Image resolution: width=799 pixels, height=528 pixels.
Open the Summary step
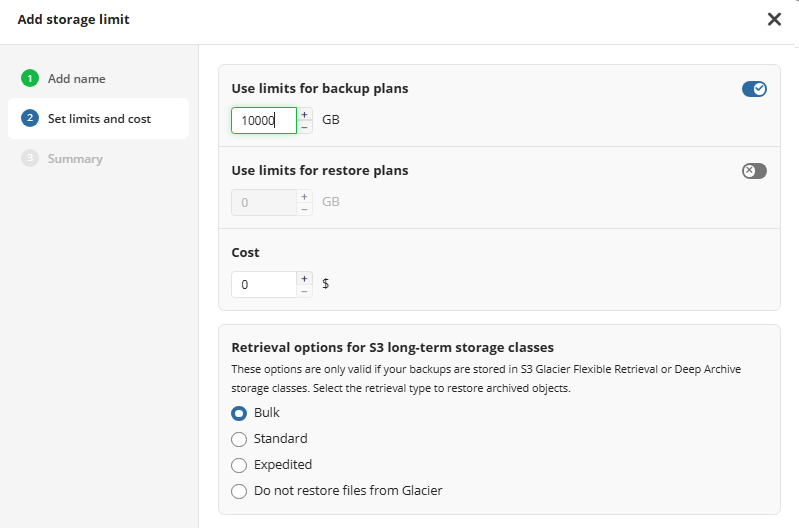(x=75, y=158)
